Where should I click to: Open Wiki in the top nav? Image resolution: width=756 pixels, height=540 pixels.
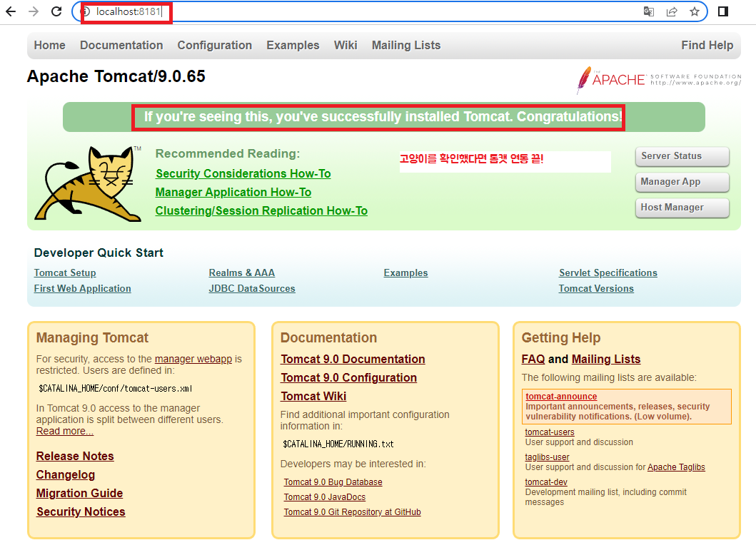click(346, 45)
